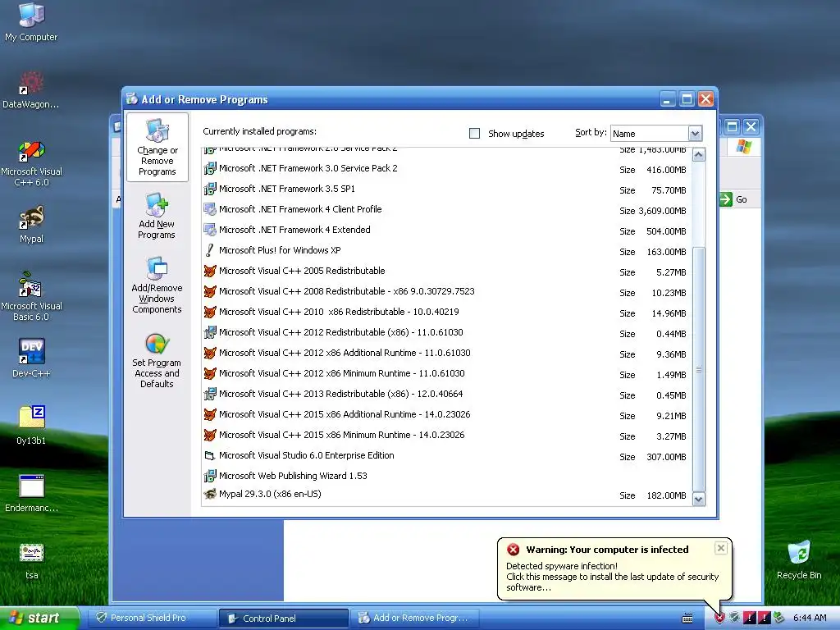Viewport: 840px width, 630px height.
Task: Open Microsoft Visual C++ 6.0 desktop icon
Action: click(x=31, y=163)
